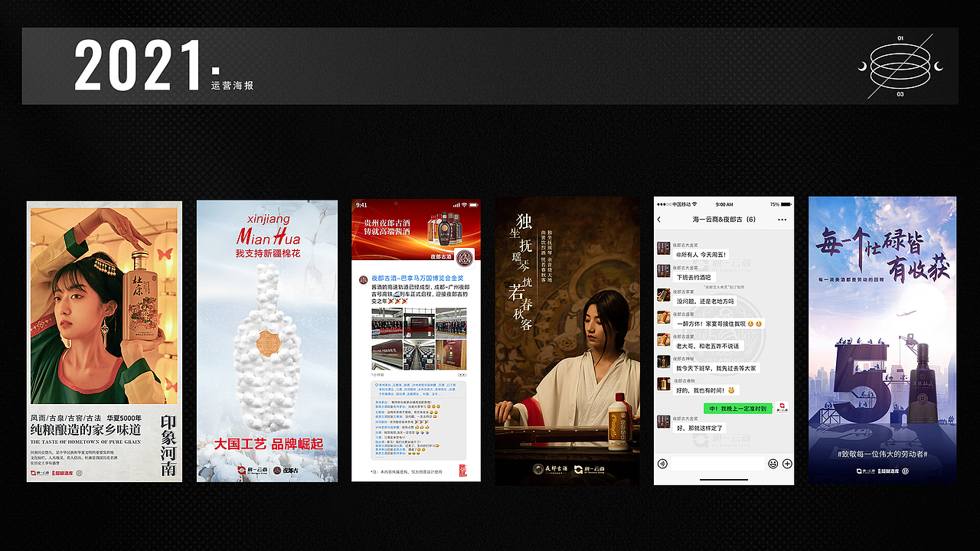
Task: Tap avatar beside "一醉方休!家宴哥接住我呗"
Action: pos(664,318)
